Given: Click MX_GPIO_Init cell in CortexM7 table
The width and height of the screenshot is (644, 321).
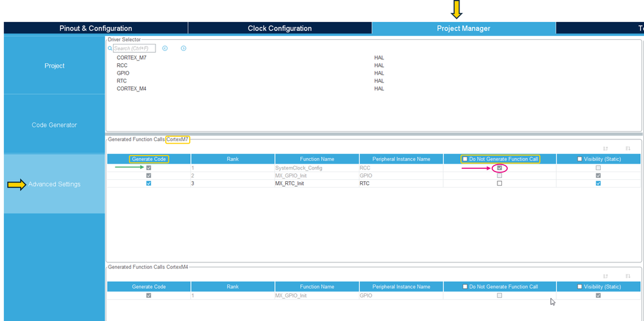Looking at the screenshot, I should coord(317,176).
